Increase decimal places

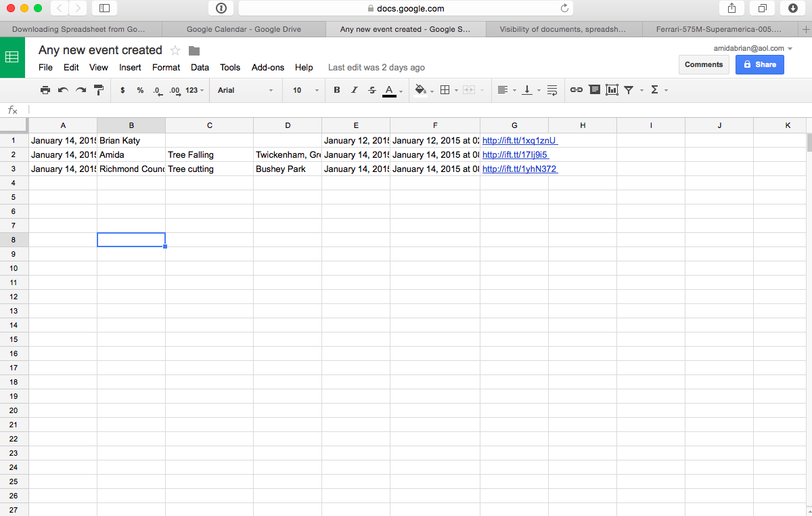point(175,90)
